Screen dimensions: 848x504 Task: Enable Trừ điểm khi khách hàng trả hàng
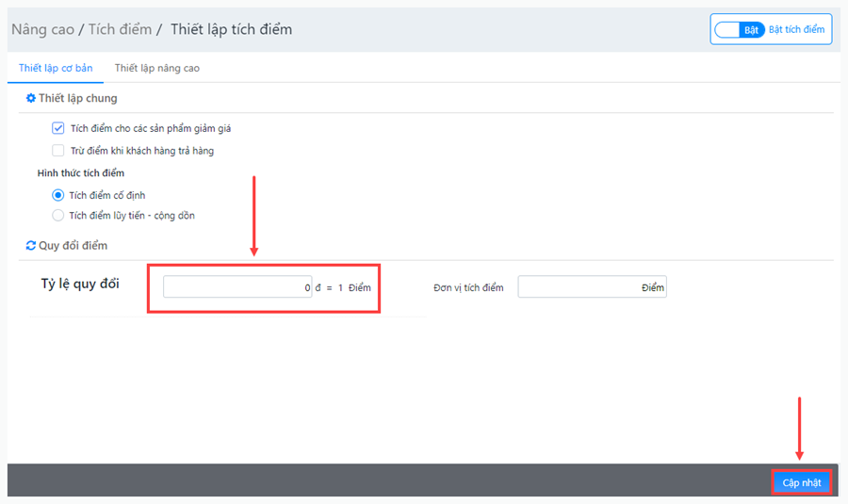click(x=57, y=151)
